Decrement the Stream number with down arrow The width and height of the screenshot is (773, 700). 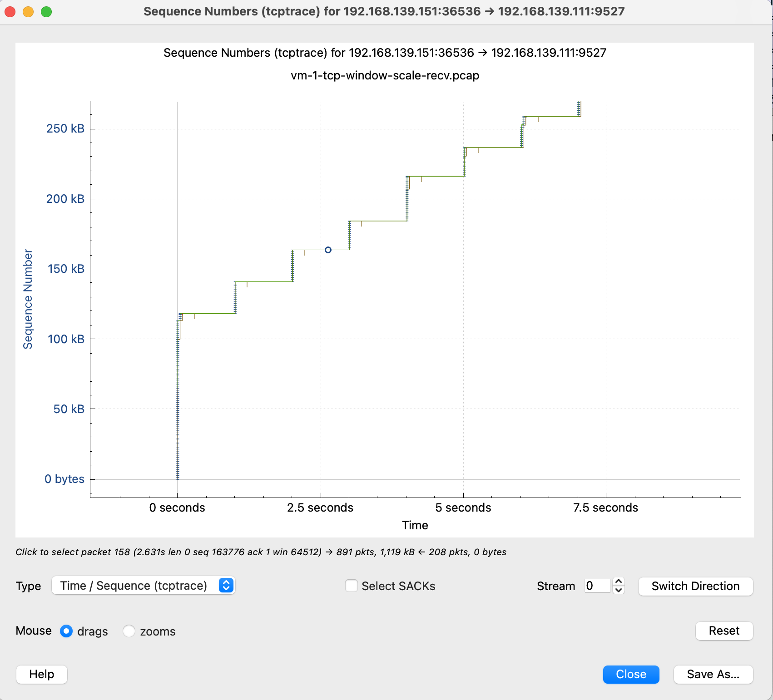tap(618, 590)
